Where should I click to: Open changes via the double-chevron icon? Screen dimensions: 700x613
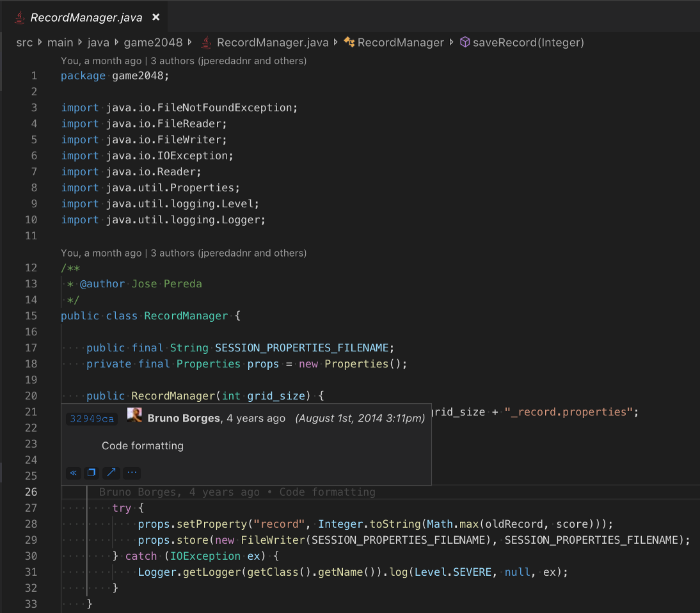tap(73, 472)
